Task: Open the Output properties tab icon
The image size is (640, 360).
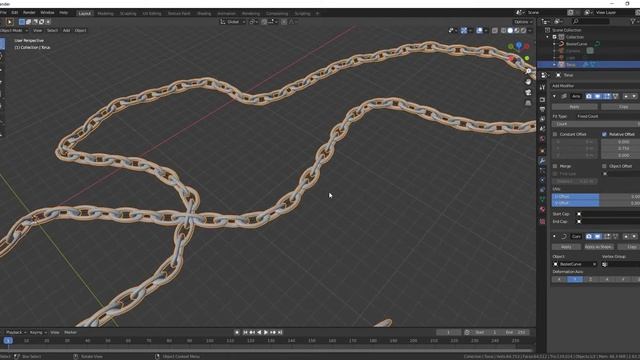Action: tap(542, 109)
